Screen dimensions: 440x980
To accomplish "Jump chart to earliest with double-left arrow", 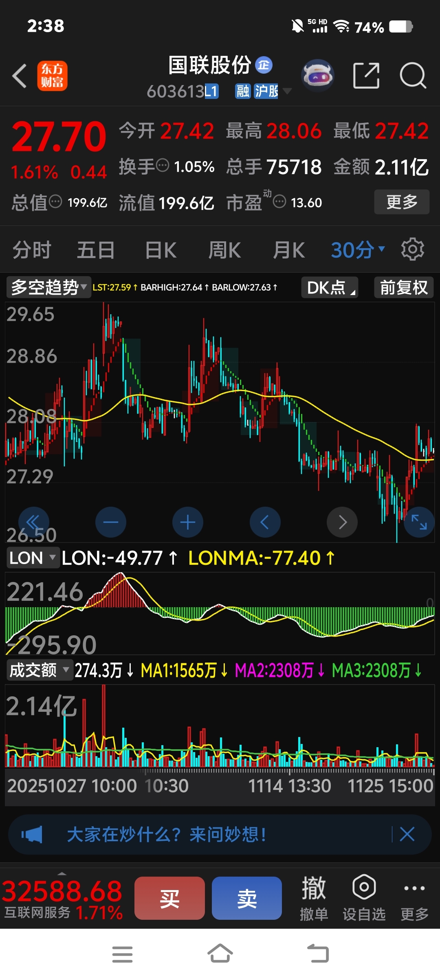I will tap(34, 522).
